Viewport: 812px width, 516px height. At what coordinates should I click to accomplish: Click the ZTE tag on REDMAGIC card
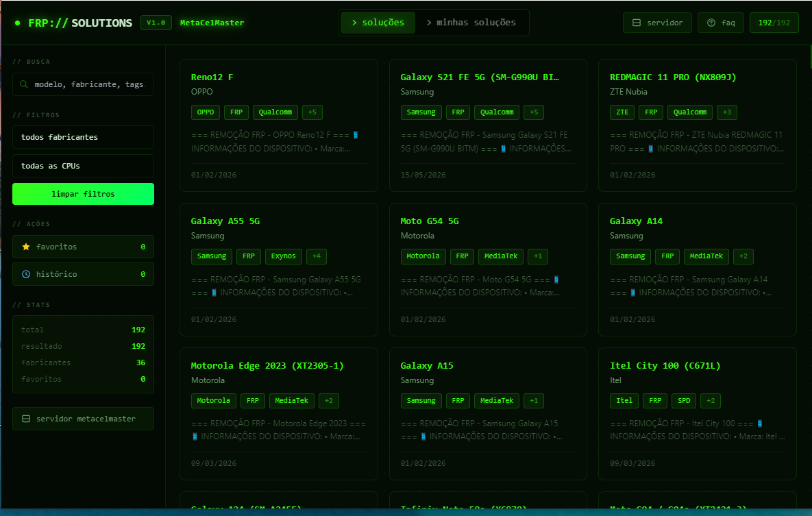tap(622, 112)
